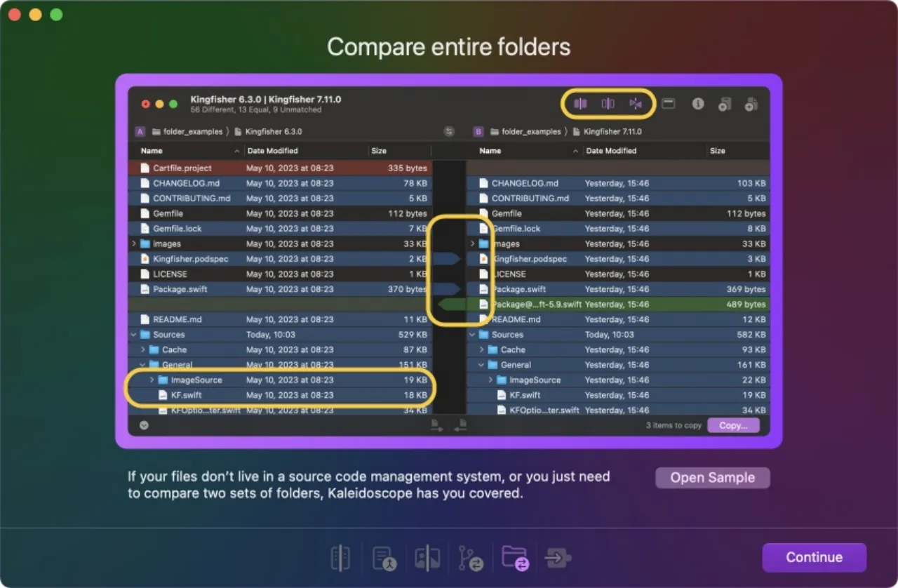The width and height of the screenshot is (898, 588).
Task: Select the Gemfile.lock row sized 8 KB
Action: (x=618, y=229)
